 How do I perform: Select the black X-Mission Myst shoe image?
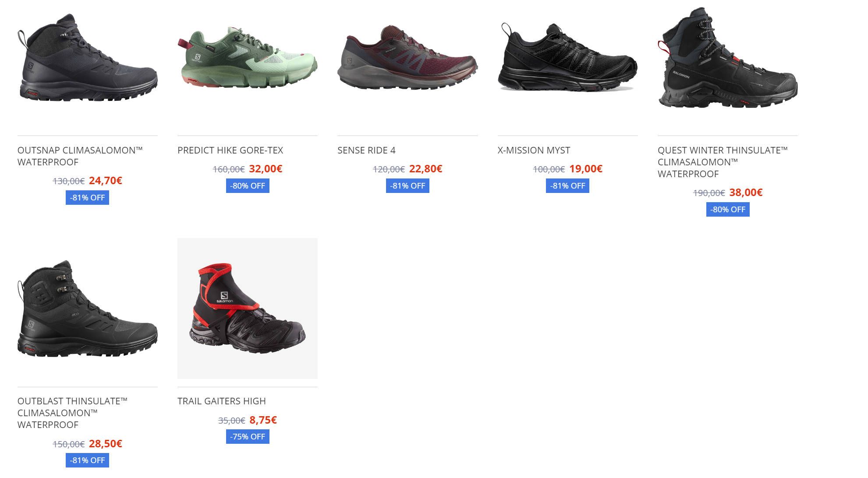[567, 57]
